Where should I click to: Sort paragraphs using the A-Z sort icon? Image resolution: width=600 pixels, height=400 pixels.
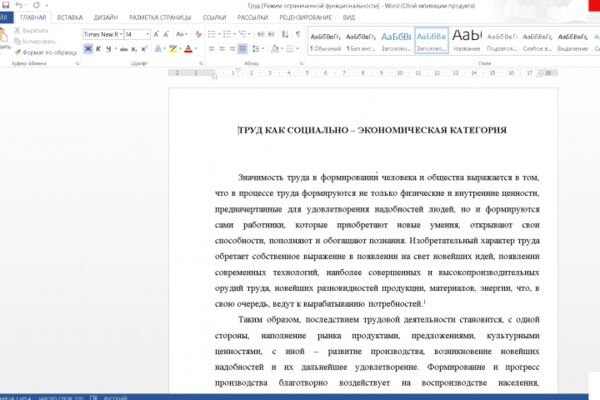tap(285, 34)
